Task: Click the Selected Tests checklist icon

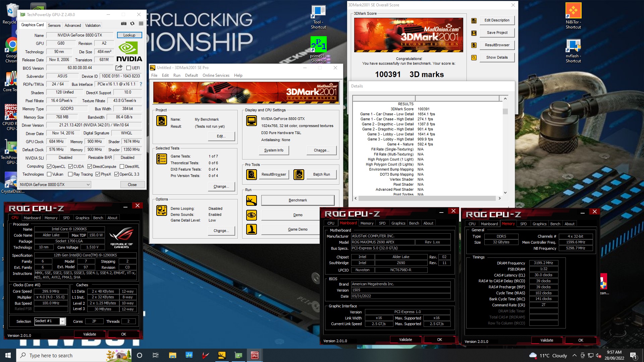Action: [x=162, y=159]
